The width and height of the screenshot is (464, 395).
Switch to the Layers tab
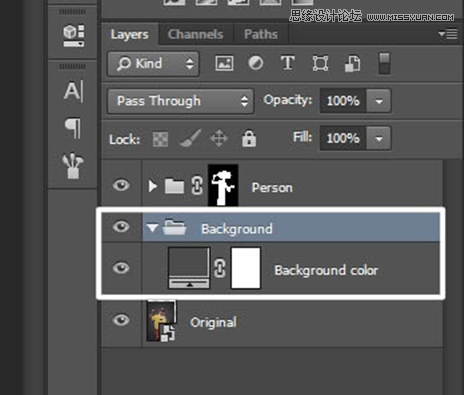(130, 34)
